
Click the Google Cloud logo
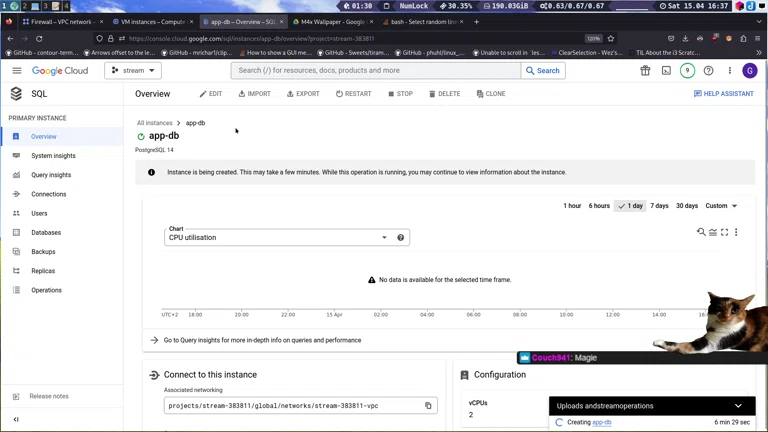click(60, 71)
